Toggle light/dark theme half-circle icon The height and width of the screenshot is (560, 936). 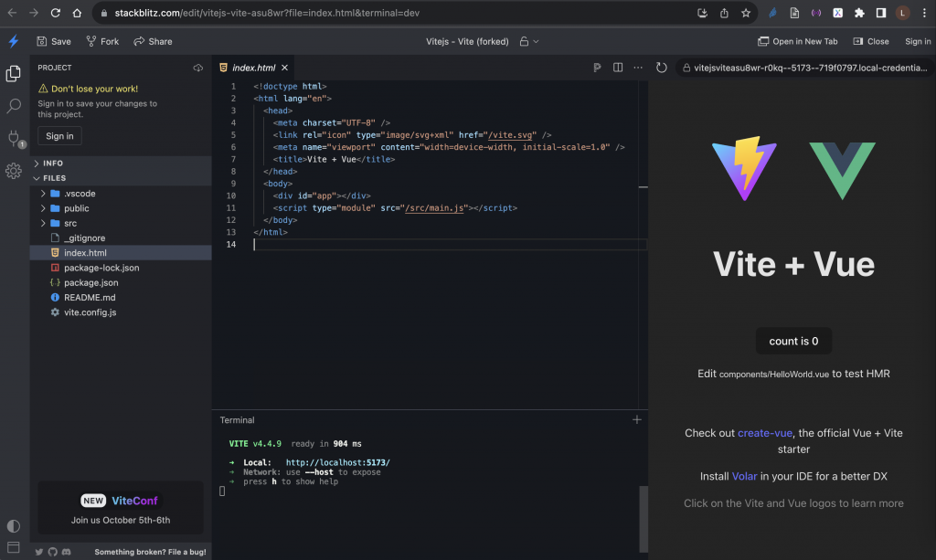click(13, 526)
